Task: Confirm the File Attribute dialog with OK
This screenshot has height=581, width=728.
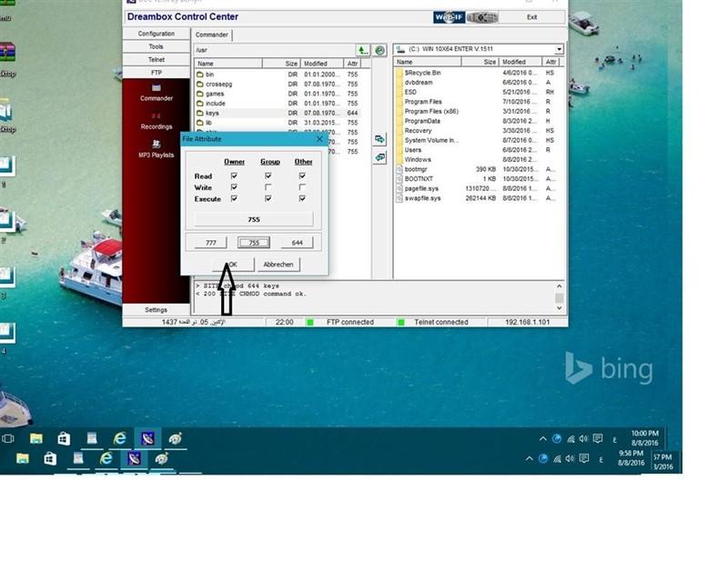Action: [x=233, y=265]
